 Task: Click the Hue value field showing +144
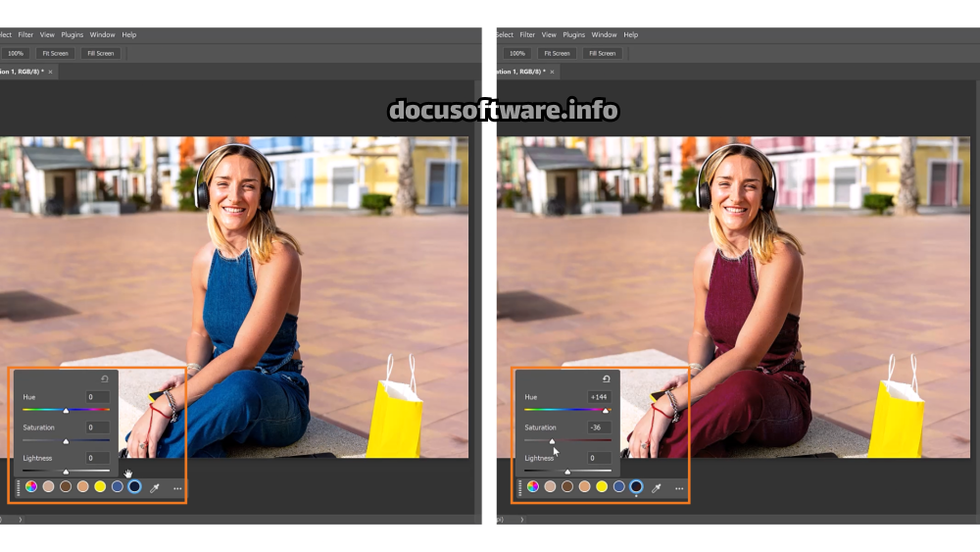599,397
